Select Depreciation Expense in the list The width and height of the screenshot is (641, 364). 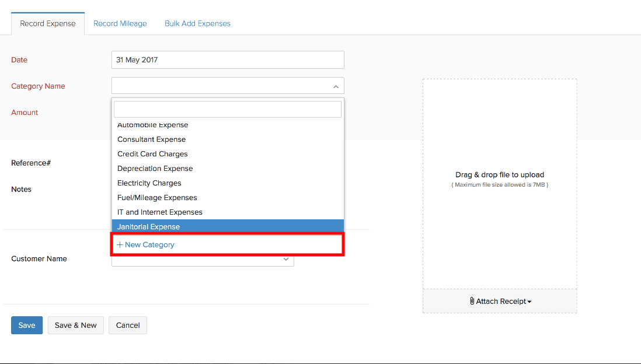155,169
